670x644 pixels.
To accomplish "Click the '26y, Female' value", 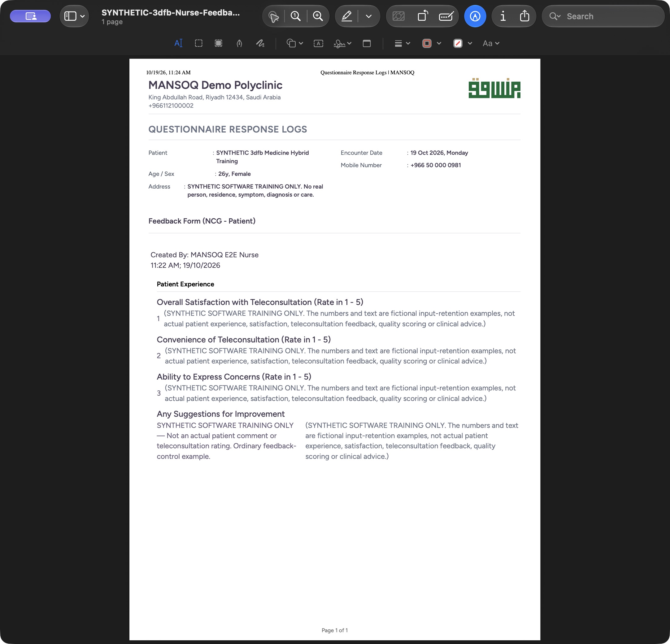I will click(x=234, y=174).
